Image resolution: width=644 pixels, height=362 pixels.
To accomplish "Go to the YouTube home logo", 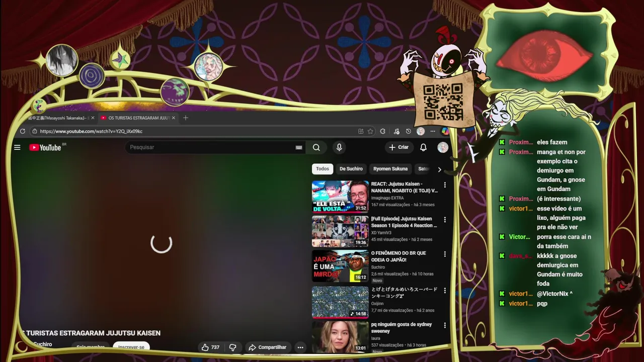I will point(45,147).
